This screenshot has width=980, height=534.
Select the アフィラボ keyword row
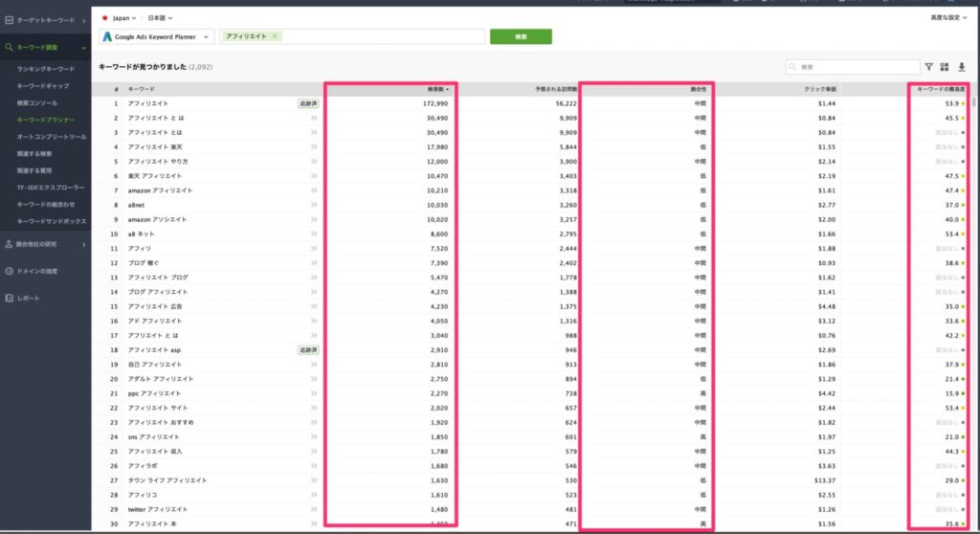point(144,466)
